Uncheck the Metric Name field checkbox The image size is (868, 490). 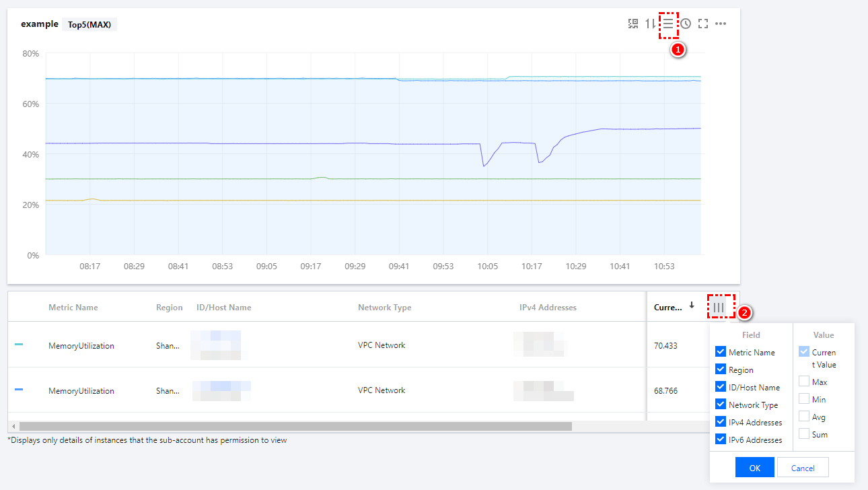point(721,352)
